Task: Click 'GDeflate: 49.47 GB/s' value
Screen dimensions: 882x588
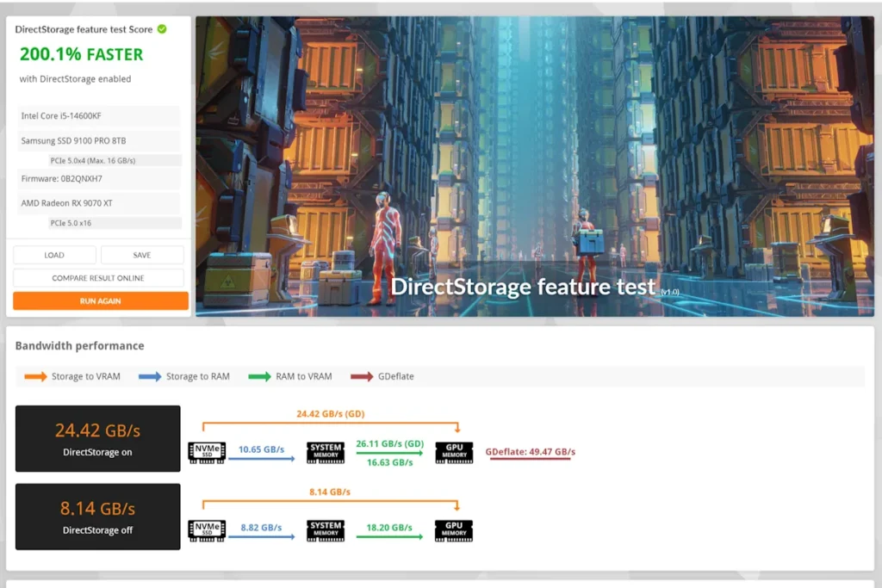Action: (531, 451)
